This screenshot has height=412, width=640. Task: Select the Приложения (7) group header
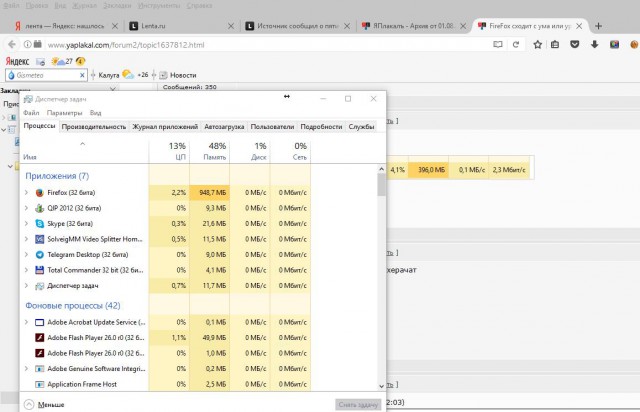pyautogui.click(x=57, y=176)
